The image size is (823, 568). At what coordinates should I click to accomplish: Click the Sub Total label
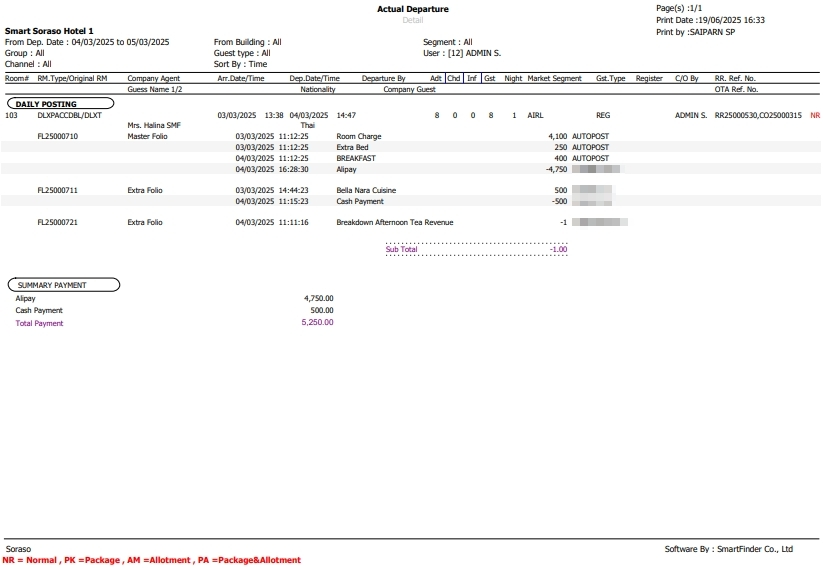tap(401, 249)
